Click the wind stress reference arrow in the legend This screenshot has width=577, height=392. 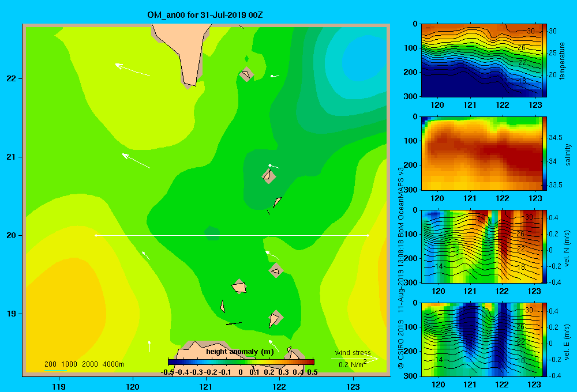354,359
